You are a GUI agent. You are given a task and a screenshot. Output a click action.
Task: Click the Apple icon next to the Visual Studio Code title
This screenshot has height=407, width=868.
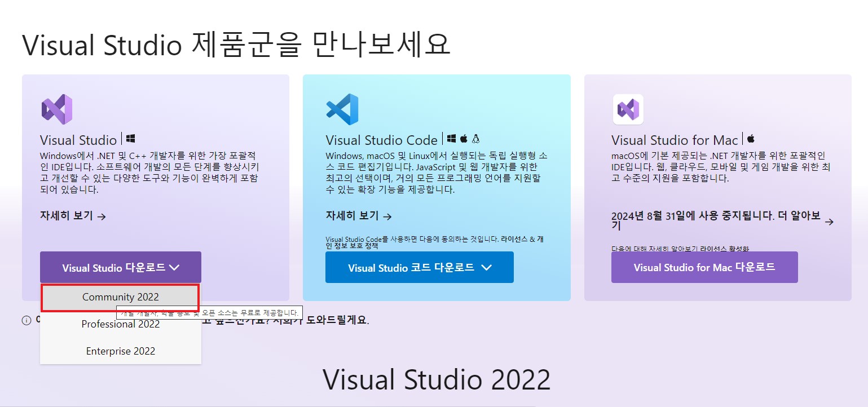pyautogui.click(x=464, y=138)
